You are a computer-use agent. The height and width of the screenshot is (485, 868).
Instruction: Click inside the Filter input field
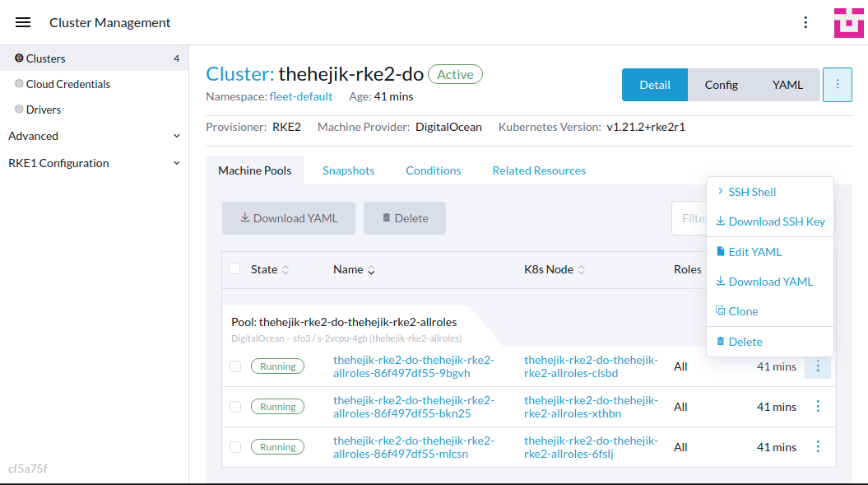coord(695,217)
